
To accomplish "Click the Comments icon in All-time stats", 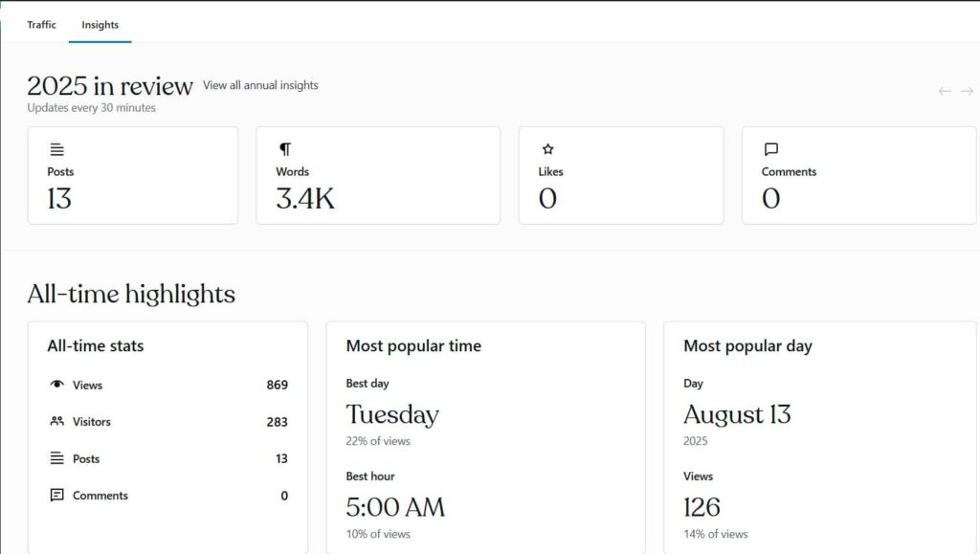I will [x=57, y=495].
